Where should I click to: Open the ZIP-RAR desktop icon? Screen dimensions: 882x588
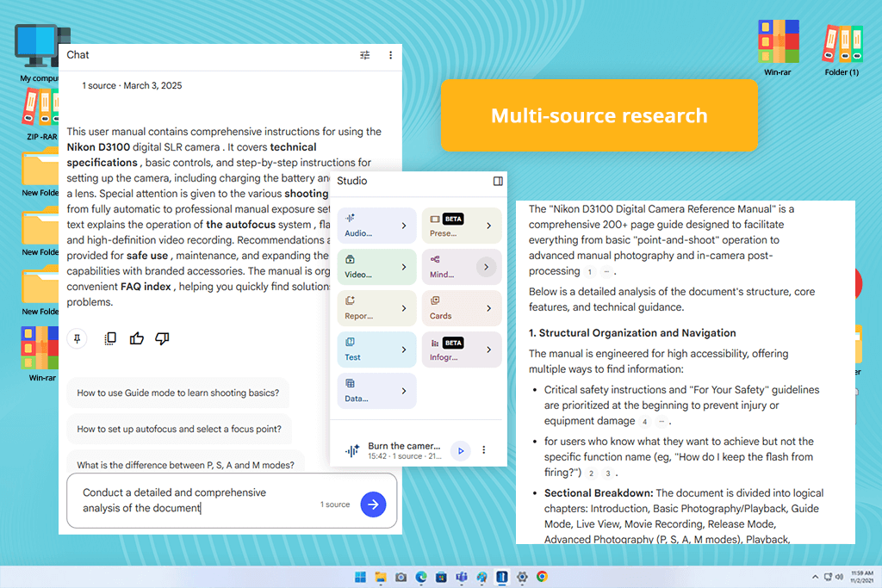click(x=40, y=115)
